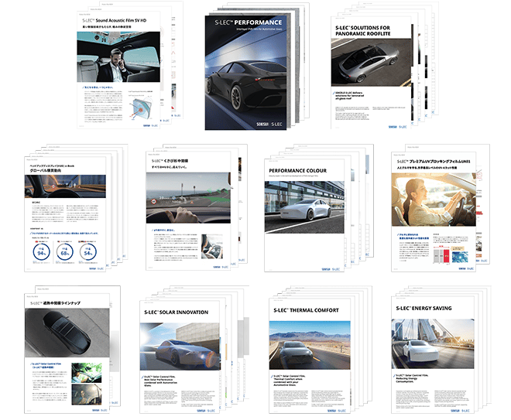Click the 'S-LEC SOLAR INNOVATION' heading
The height and width of the screenshot is (420, 511).
click(x=177, y=312)
